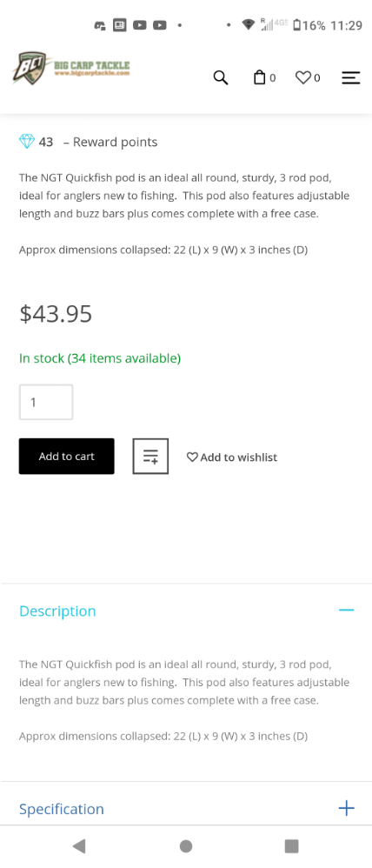Image resolution: width=372 pixels, height=868 pixels.
Task: Click the Description section heading
Action: (x=57, y=611)
